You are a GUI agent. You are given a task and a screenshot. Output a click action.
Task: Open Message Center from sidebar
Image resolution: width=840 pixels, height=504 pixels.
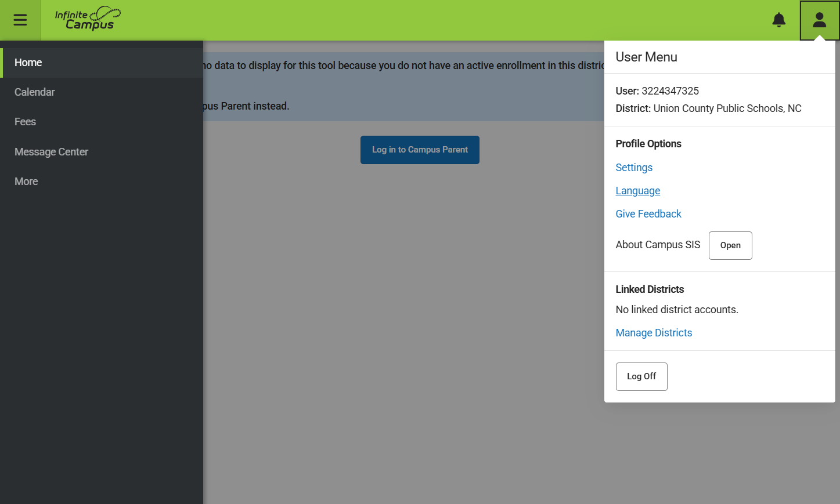pos(102,152)
